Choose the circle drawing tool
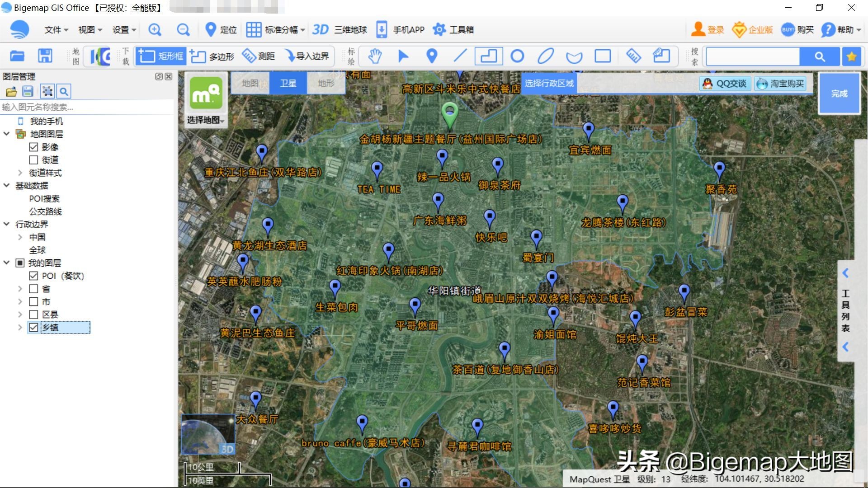This screenshot has width=868, height=488. 517,56
